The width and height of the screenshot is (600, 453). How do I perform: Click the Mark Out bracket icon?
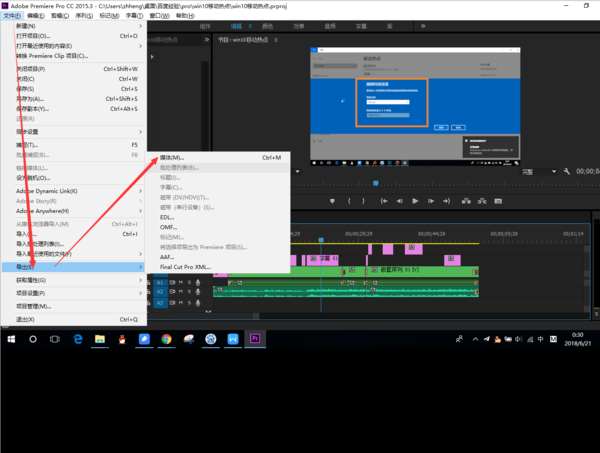tap(363, 201)
